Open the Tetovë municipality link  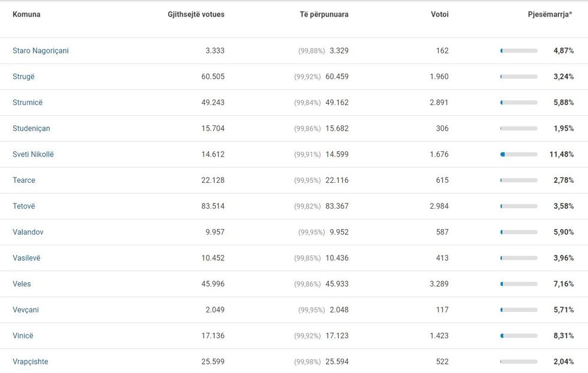[24, 206]
